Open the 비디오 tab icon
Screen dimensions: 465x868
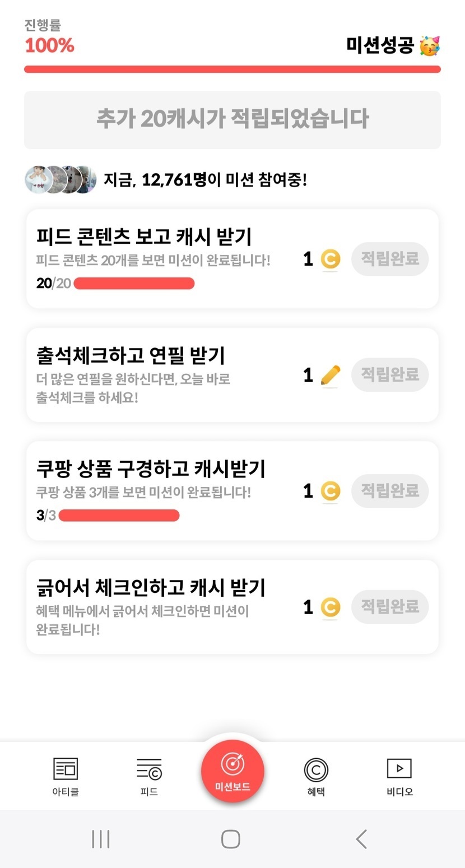point(399,769)
